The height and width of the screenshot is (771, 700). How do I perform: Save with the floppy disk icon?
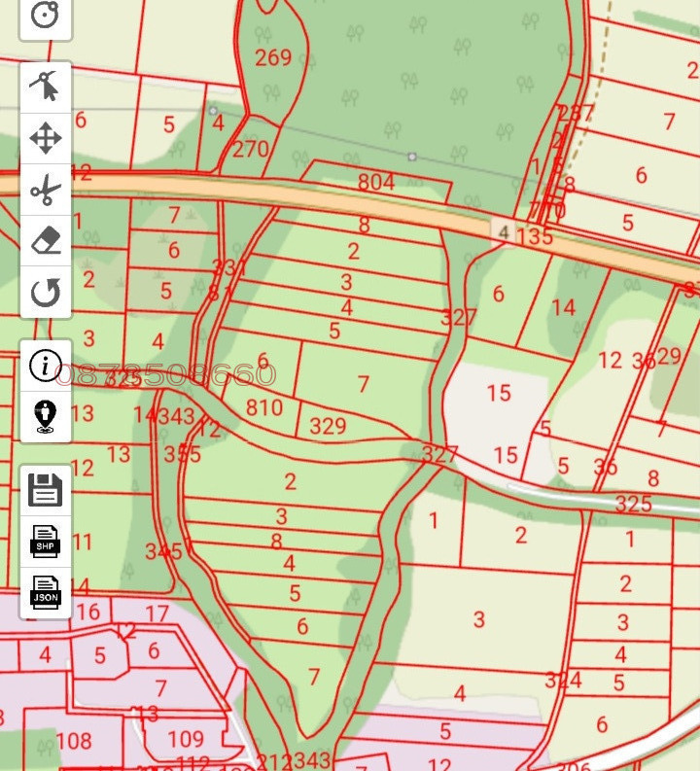tap(46, 490)
